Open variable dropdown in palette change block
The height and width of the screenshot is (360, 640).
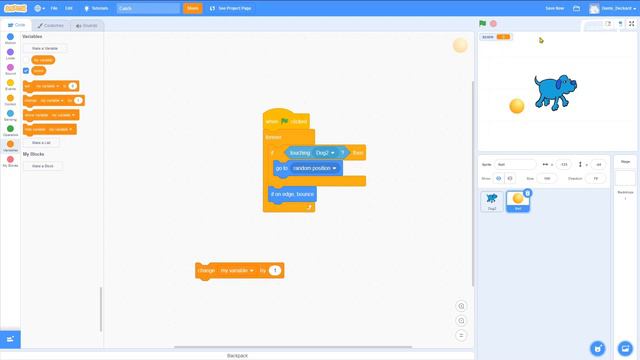[51, 100]
